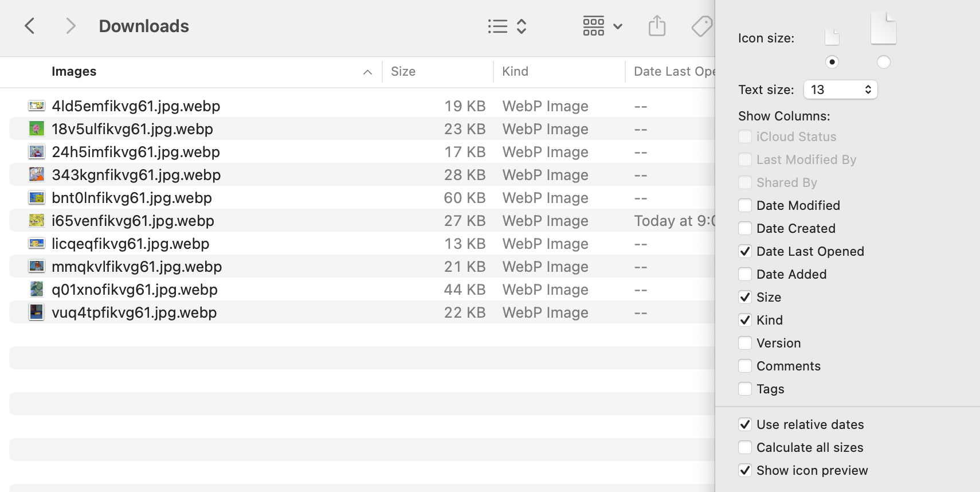Open the Text size dropdown showing 13
Viewport: 980px width, 492px height.
click(840, 89)
